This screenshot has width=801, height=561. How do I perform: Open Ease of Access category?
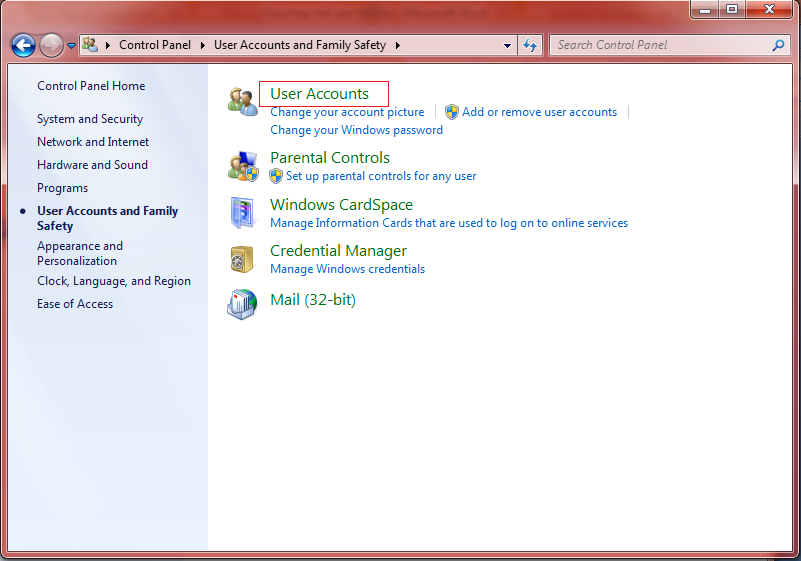75,304
